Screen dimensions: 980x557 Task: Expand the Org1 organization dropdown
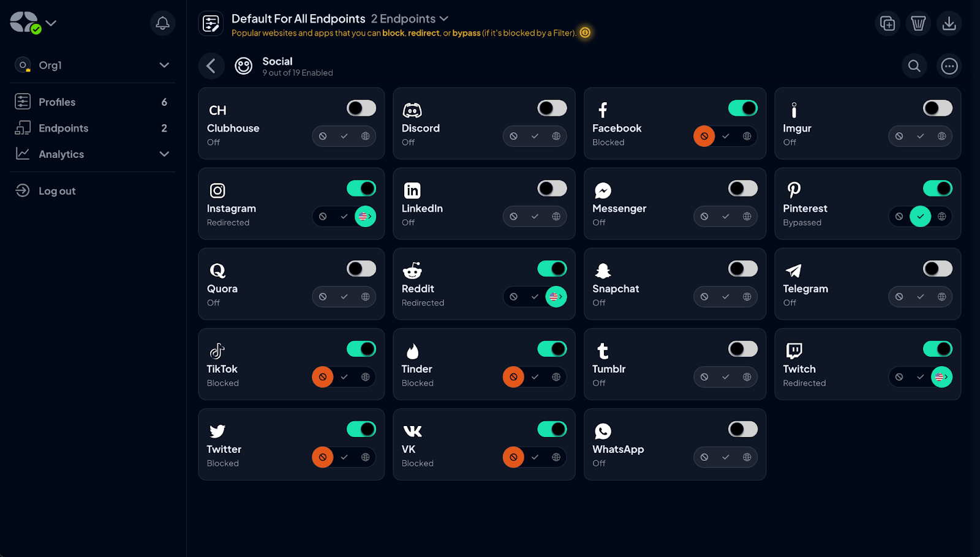point(164,65)
